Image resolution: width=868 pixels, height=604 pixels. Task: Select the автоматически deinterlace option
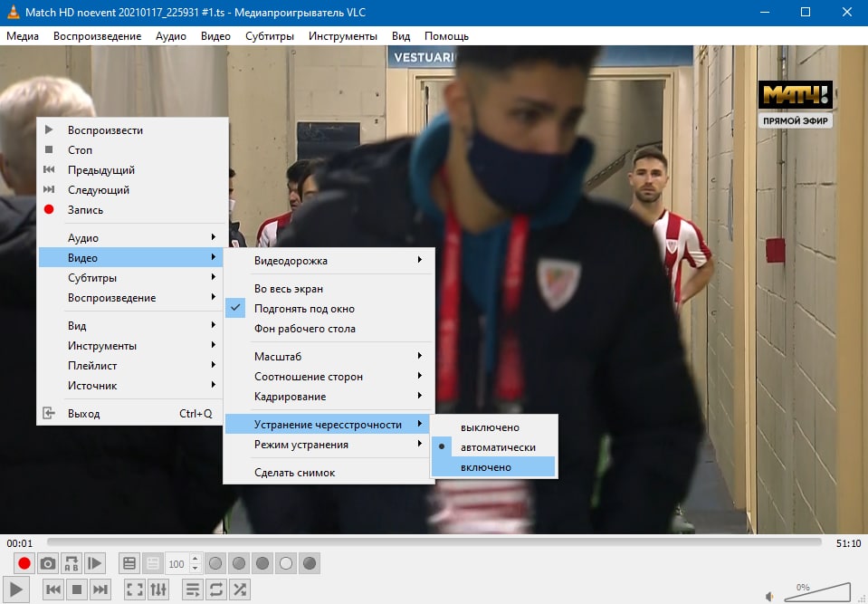[493, 447]
